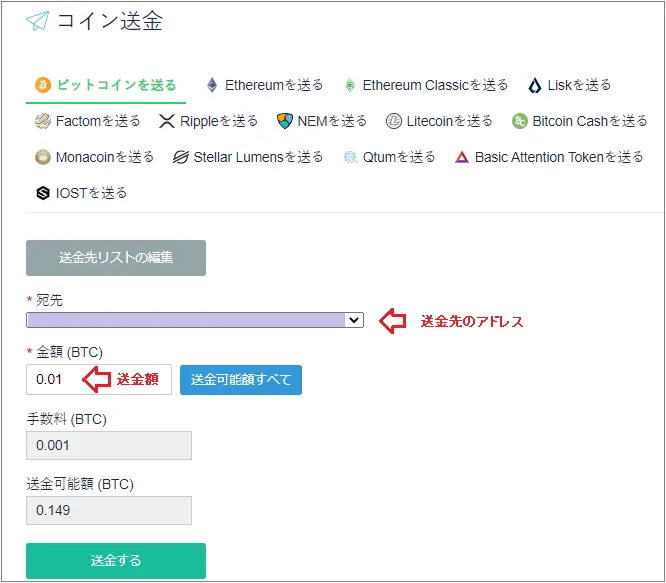Click the NEM shield icon
This screenshot has height=583, width=666.
point(285,121)
